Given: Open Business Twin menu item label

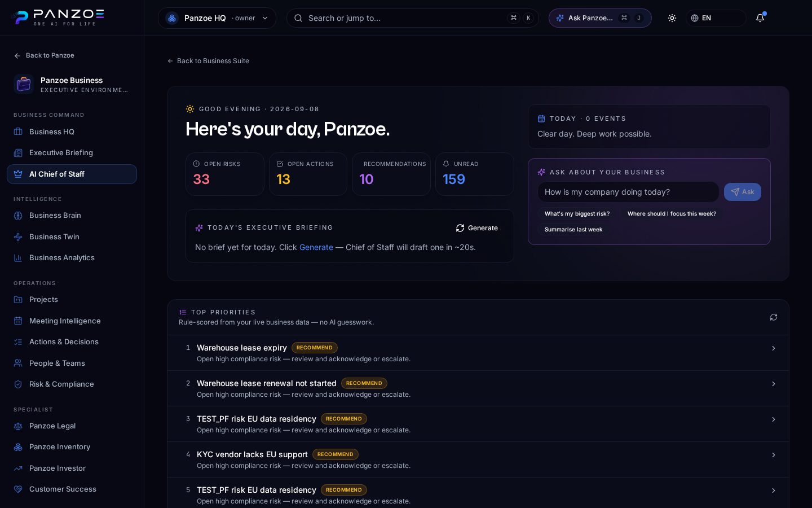Looking at the screenshot, I should (x=54, y=237).
